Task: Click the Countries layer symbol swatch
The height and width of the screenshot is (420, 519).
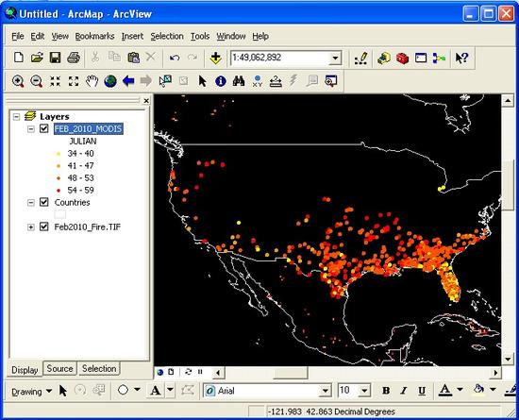Action: [59, 214]
